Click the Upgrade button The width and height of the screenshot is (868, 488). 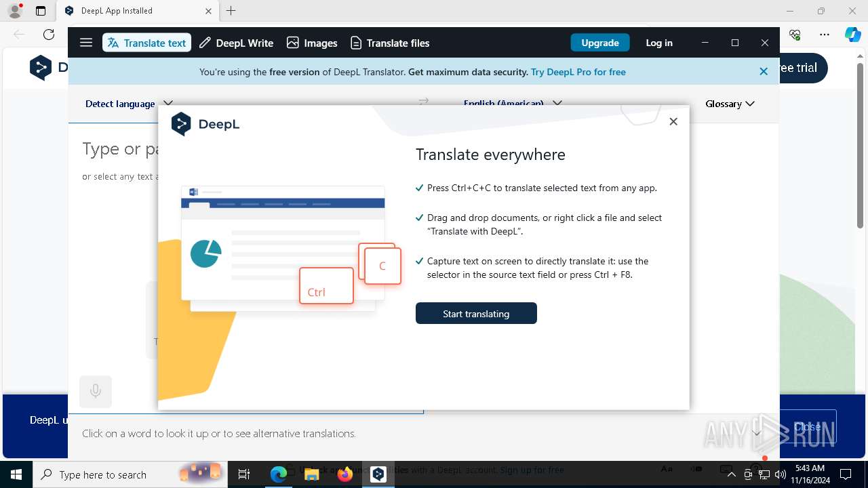pyautogui.click(x=600, y=43)
